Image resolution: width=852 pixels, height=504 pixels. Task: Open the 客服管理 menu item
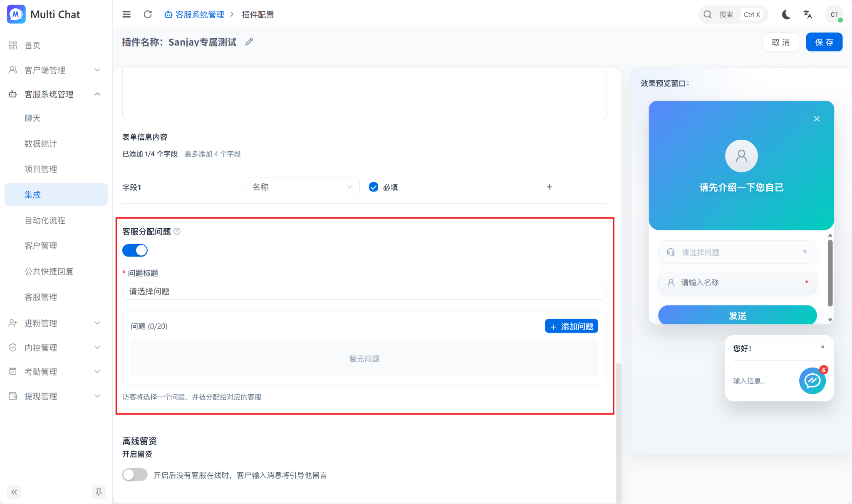tap(56, 297)
